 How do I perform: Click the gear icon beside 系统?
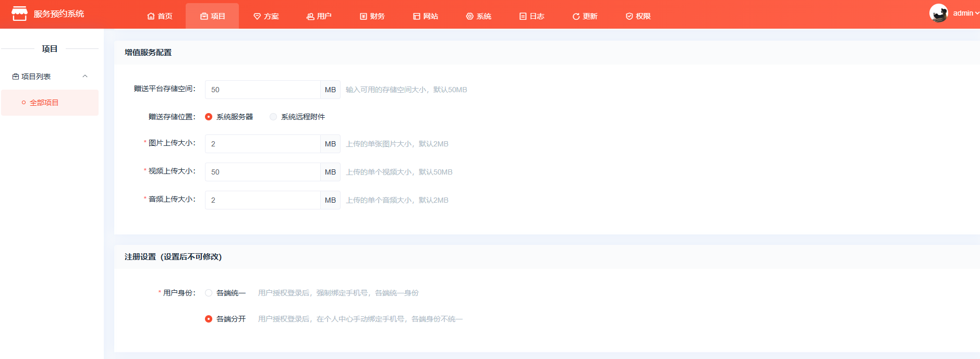pyautogui.click(x=469, y=17)
